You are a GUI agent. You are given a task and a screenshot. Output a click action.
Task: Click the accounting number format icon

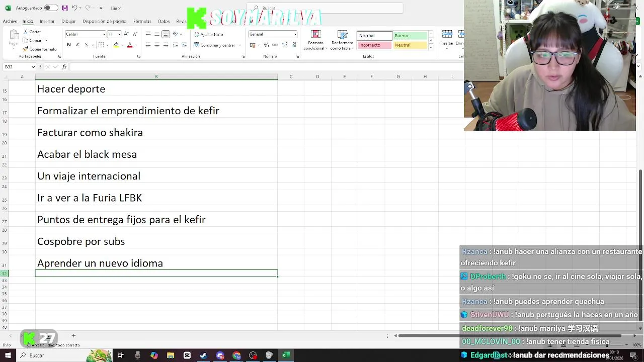point(253,45)
